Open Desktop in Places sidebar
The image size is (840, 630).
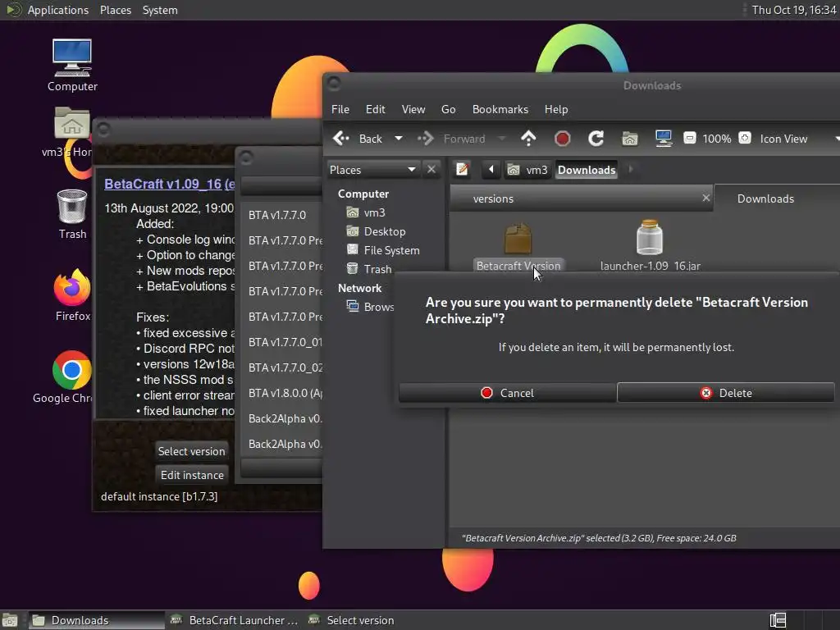[384, 231]
